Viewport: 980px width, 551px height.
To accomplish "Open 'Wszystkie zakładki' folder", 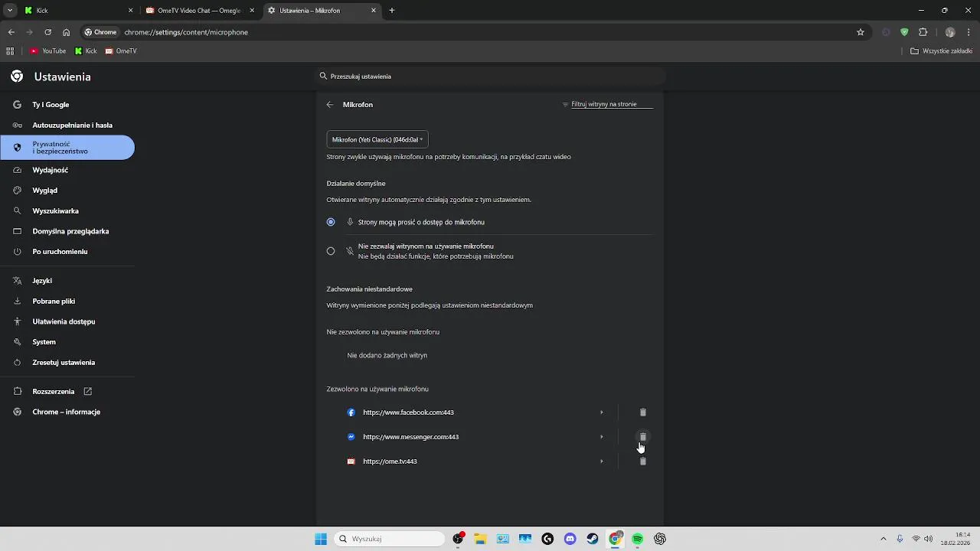I will [x=941, y=51].
